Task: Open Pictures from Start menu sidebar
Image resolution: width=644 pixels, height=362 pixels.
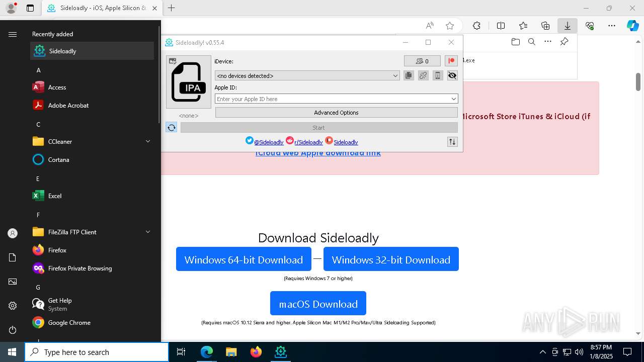Action: (x=13, y=282)
